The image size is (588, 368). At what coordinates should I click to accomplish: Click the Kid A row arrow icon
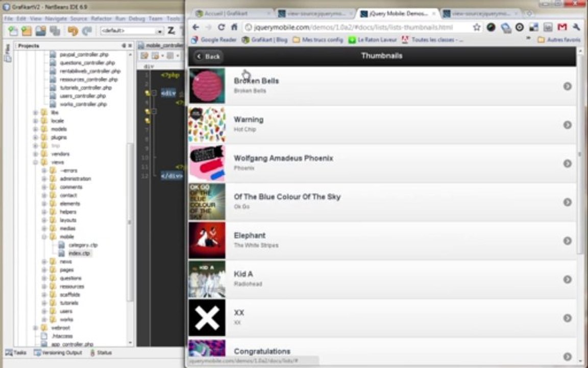568,280
